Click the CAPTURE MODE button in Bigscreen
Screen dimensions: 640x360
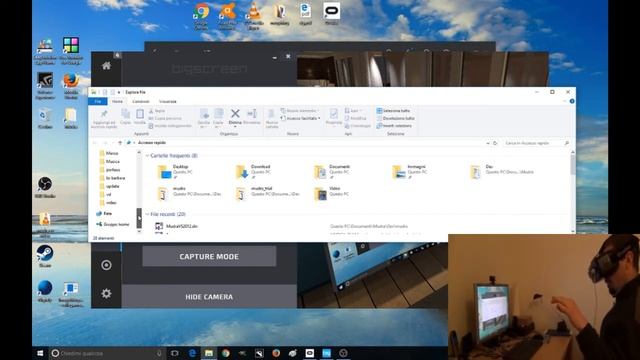pos(209,256)
